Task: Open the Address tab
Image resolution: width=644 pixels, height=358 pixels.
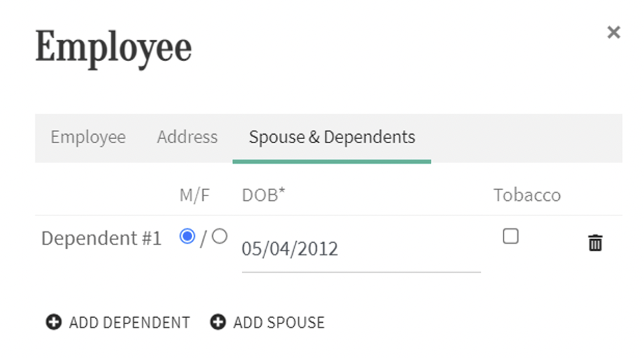Action: coord(188,137)
